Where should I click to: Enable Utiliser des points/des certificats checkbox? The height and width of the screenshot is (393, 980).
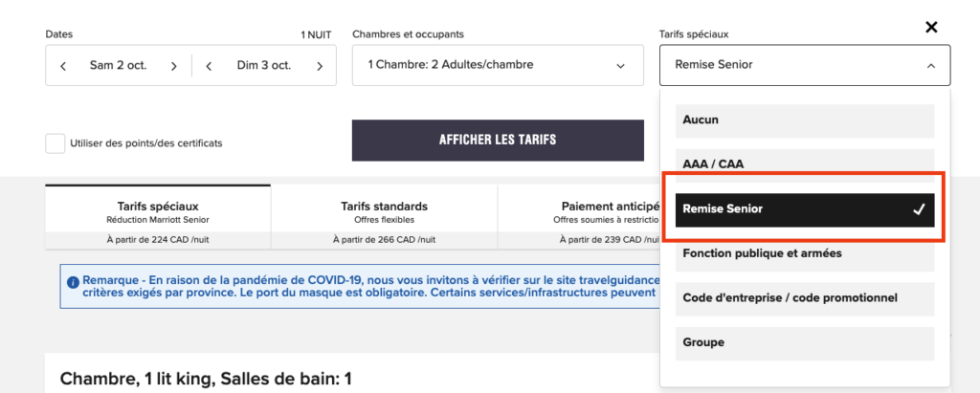pyautogui.click(x=56, y=143)
